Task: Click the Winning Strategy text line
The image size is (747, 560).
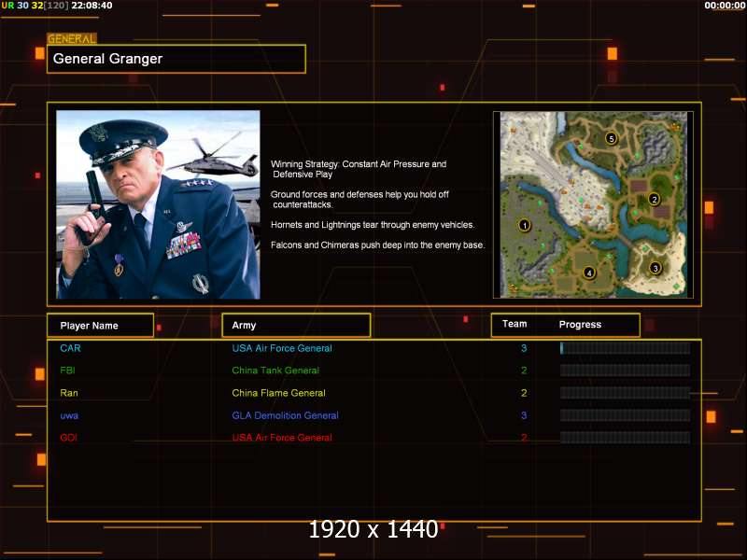Action: coord(359,169)
